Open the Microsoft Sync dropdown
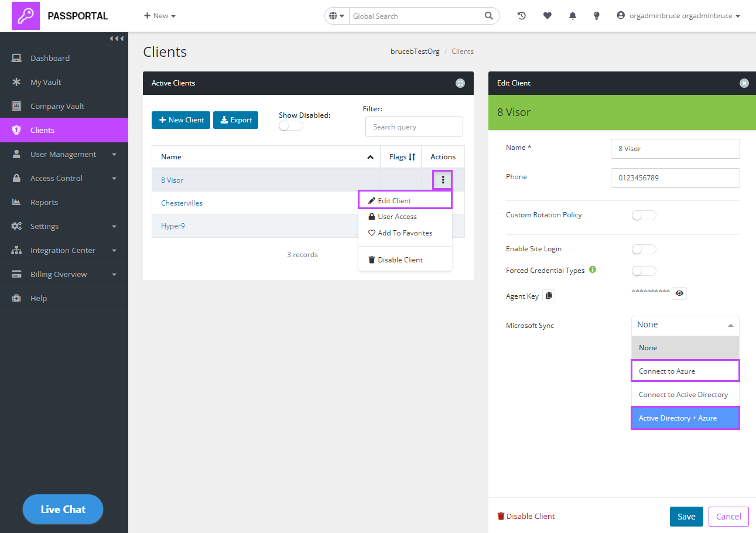This screenshot has height=533, width=756. (x=685, y=325)
